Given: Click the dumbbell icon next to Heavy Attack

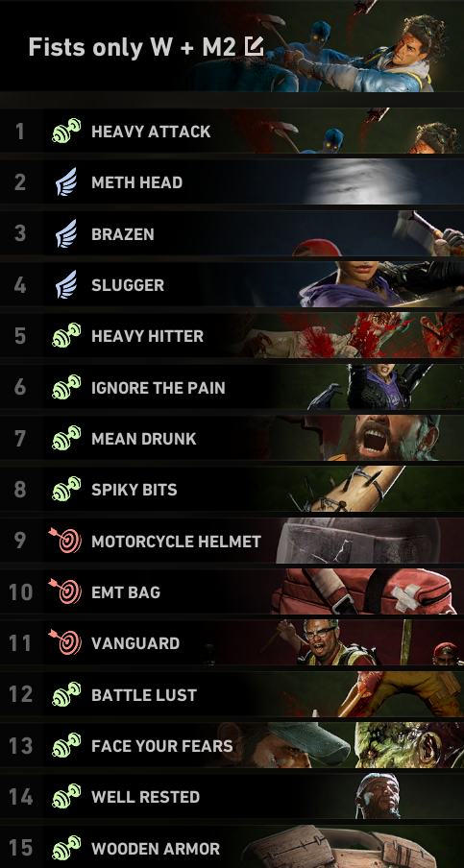Looking at the screenshot, I should click(x=66, y=132).
